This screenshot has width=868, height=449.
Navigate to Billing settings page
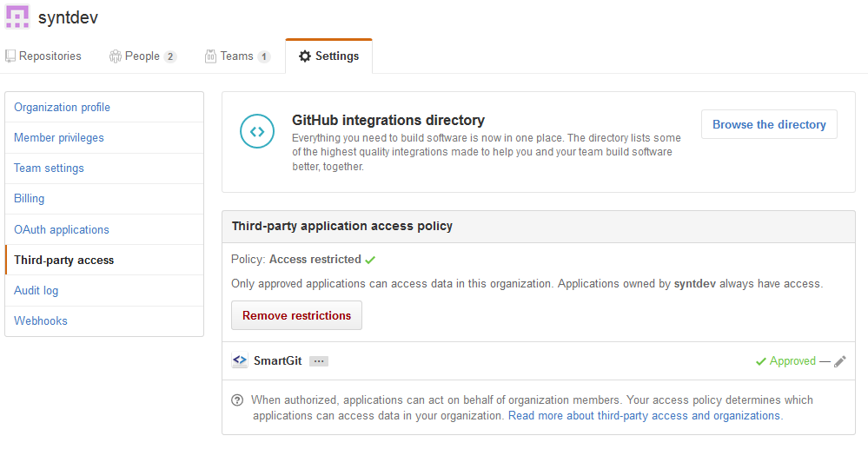(x=29, y=199)
